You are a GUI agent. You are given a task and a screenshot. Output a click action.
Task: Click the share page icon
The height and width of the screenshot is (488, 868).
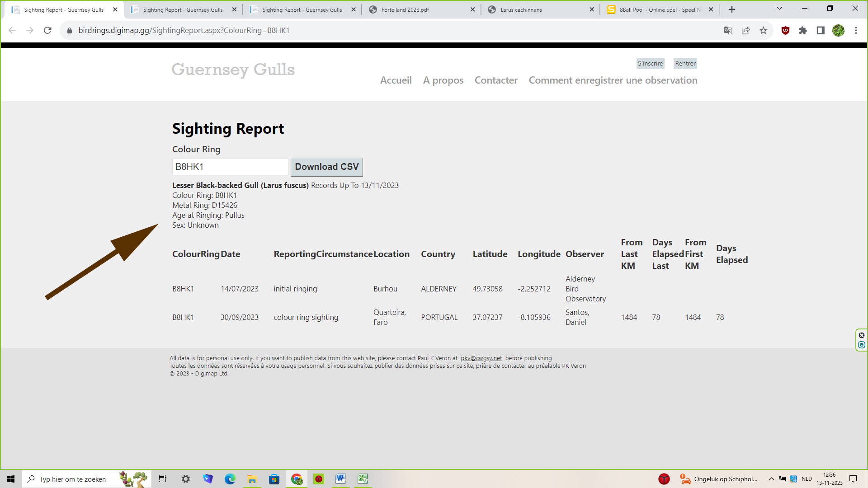(746, 30)
